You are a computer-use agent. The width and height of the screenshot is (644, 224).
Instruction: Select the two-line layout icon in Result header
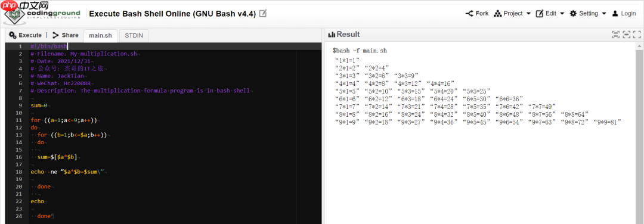tap(615, 35)
